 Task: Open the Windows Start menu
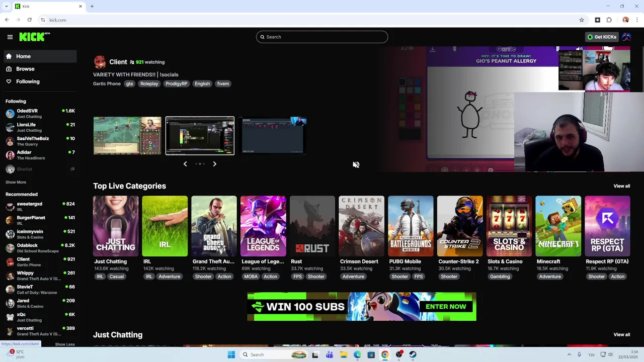[231, 354]
